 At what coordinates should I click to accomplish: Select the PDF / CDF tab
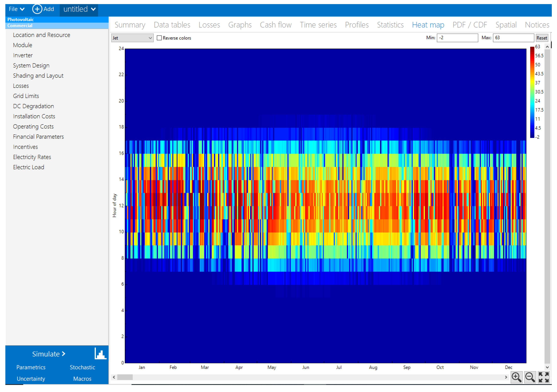(470, 25)
